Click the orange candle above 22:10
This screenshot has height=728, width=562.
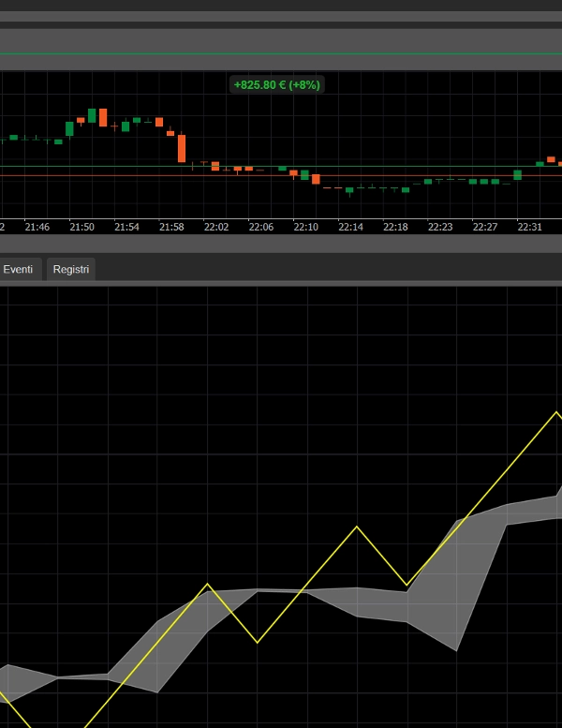[x=316, y=179]
